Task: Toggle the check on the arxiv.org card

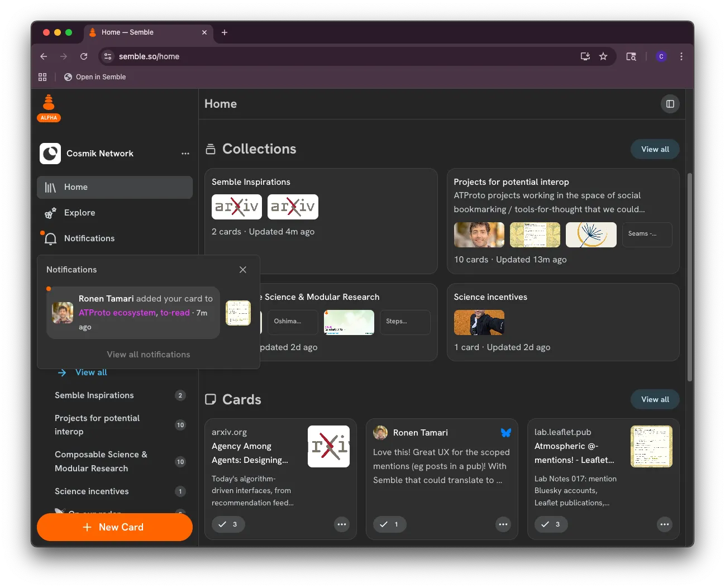Action: 228,524
